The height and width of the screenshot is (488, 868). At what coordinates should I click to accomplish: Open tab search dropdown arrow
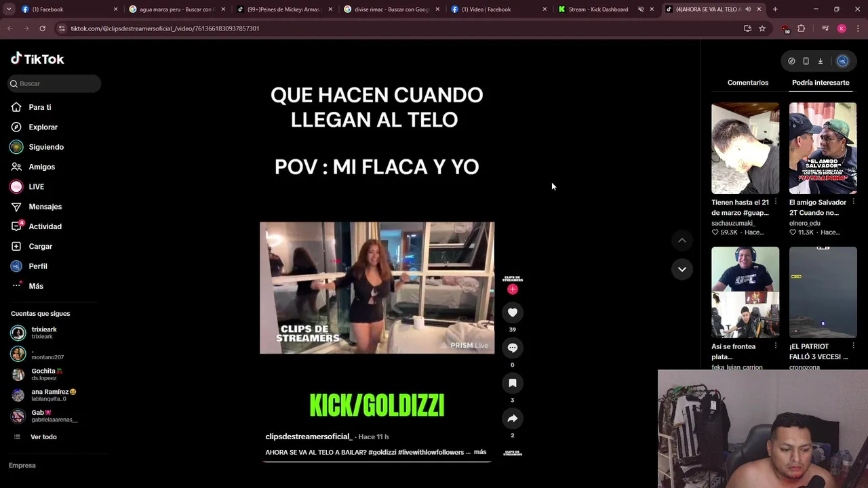click(8, 9)
